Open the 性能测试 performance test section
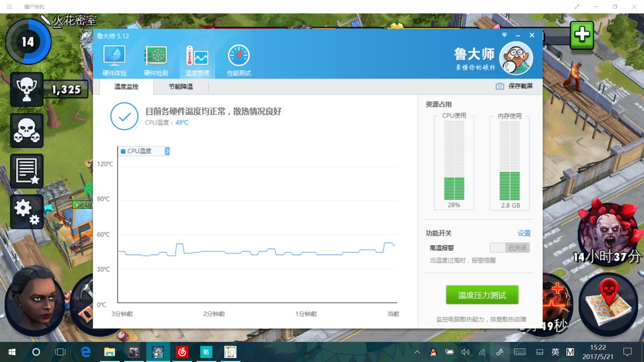 [x=239, y=61]
